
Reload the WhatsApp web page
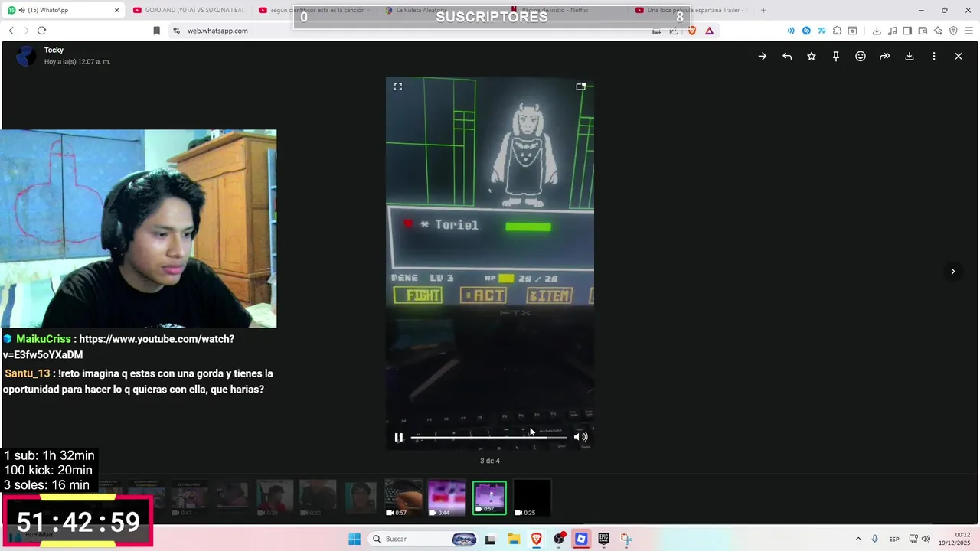41,31
